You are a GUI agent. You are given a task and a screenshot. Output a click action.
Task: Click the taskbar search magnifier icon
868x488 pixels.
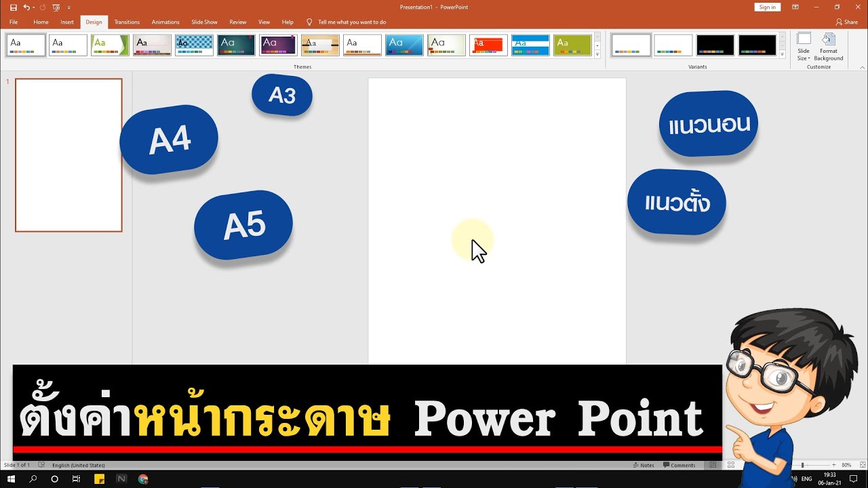[33, 479]
